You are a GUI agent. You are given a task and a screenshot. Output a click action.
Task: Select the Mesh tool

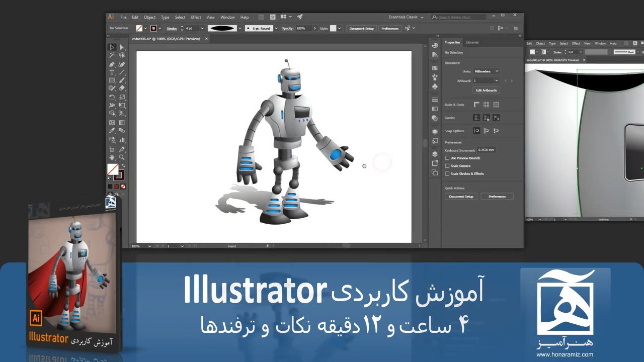[x=112, y=123]
